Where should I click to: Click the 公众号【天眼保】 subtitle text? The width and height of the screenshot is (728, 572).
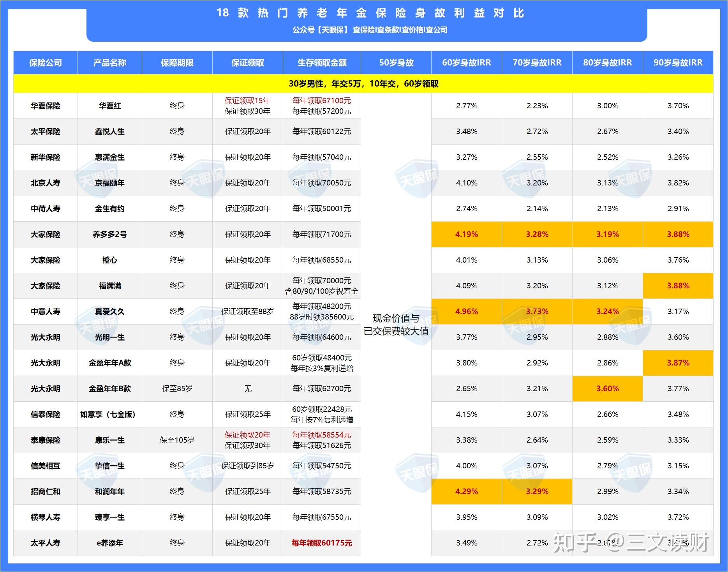(370, 30)
